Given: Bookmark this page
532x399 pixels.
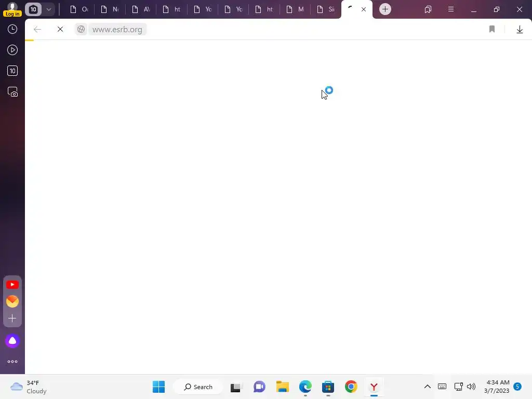Looking at the screenshot, I should [x=492, y=30].
